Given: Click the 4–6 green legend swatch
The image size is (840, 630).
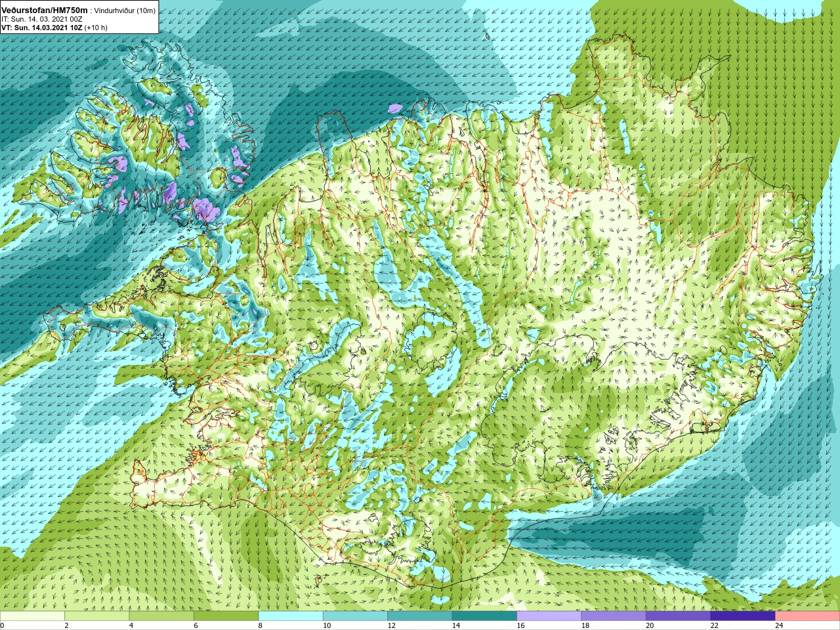Looking at the screenshot, I should pyautogui.click(x=161, y=616).
